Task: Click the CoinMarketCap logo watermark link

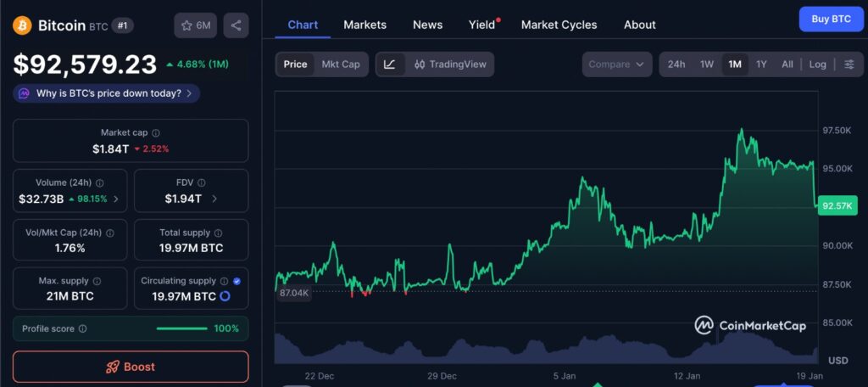Action: (x=750, y=325)
